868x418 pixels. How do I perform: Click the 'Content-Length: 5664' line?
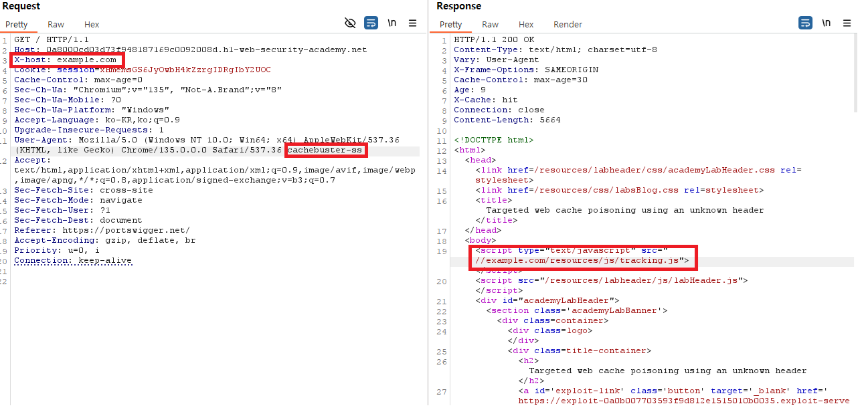[x=507, y=120]
